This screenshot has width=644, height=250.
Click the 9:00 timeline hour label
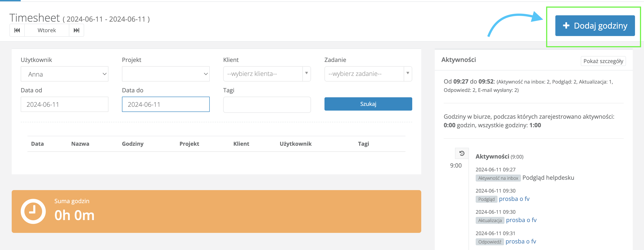click(x=456, y=166)
